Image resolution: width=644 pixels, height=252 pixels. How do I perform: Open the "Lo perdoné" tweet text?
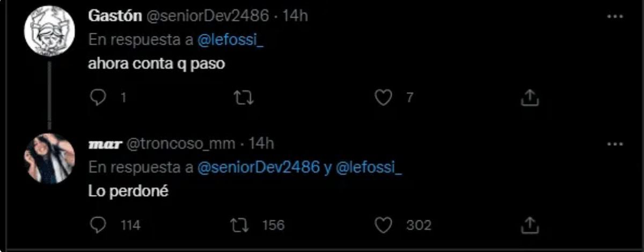click(x=129, y=191)
